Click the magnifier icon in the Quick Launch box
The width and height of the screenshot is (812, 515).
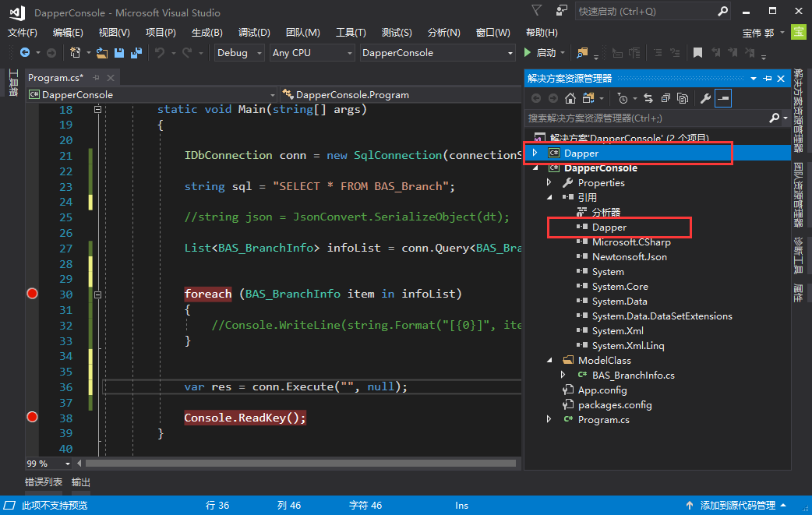(x=722, y=11)
